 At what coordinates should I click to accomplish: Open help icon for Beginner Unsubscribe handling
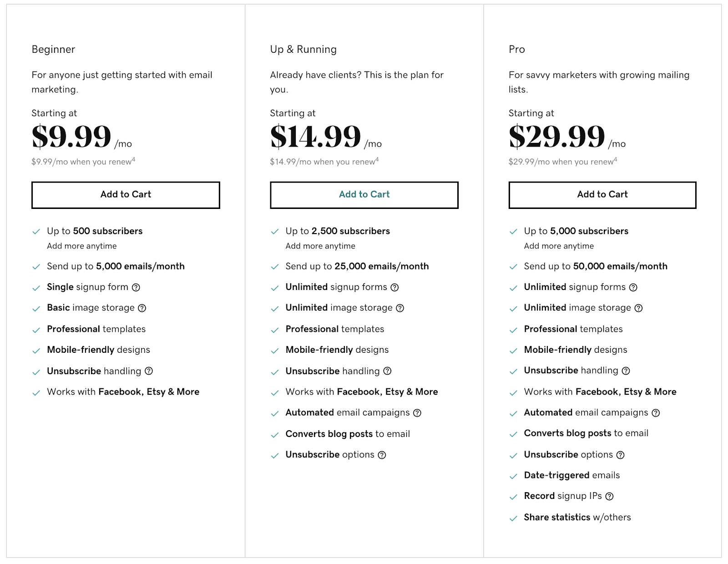149,371
